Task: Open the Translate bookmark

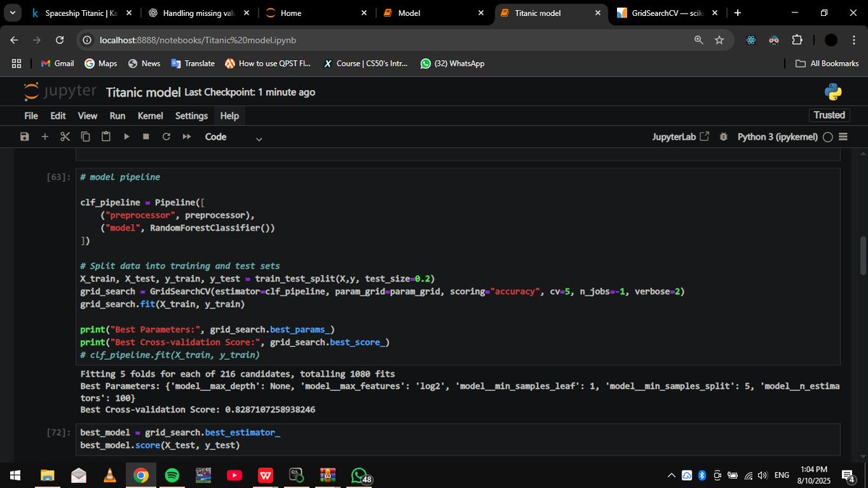Action: 192,64
